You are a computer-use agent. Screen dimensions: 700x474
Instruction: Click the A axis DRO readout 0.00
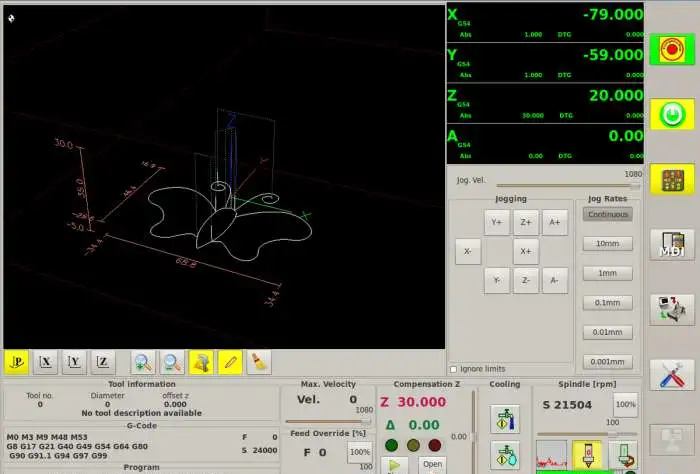(x=626, y=136)
